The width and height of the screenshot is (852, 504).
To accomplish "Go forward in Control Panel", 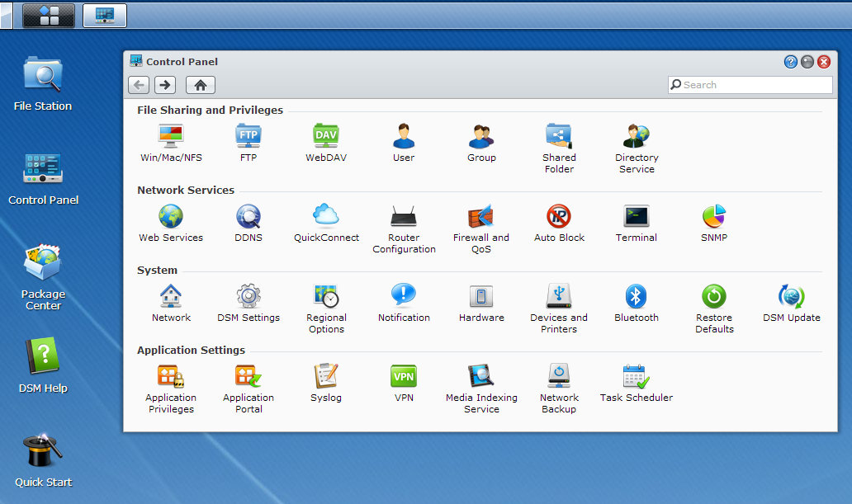I will point(165,85).
